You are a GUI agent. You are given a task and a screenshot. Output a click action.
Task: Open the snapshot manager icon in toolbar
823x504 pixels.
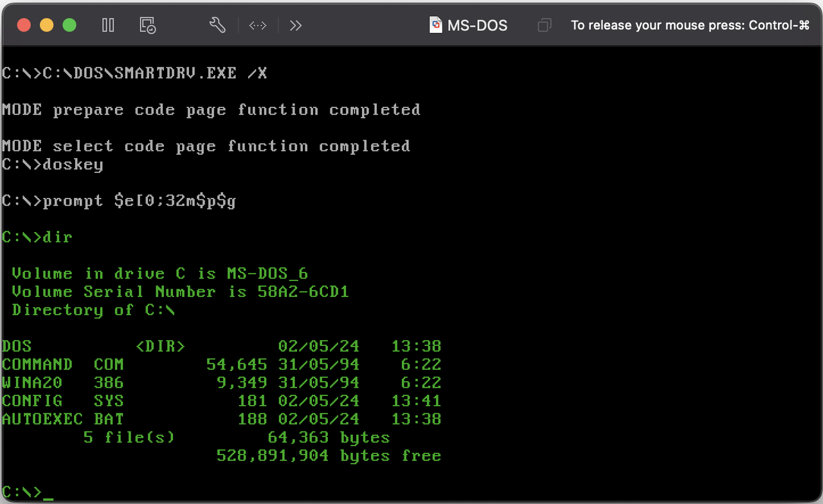(x=148, y=25)
